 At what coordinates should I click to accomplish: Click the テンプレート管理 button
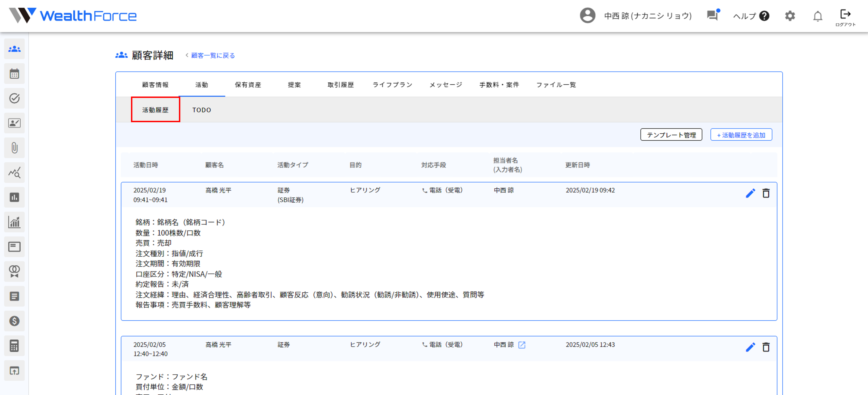tap(671, 135)
